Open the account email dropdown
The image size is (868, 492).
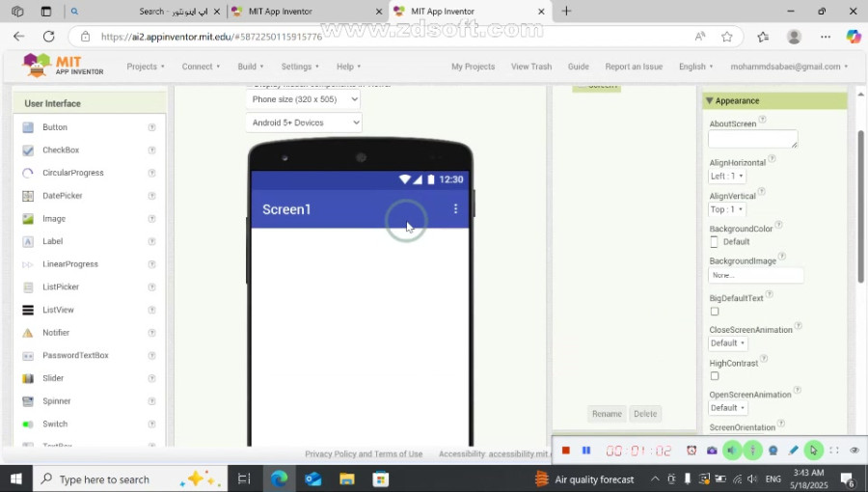point(789,67)
